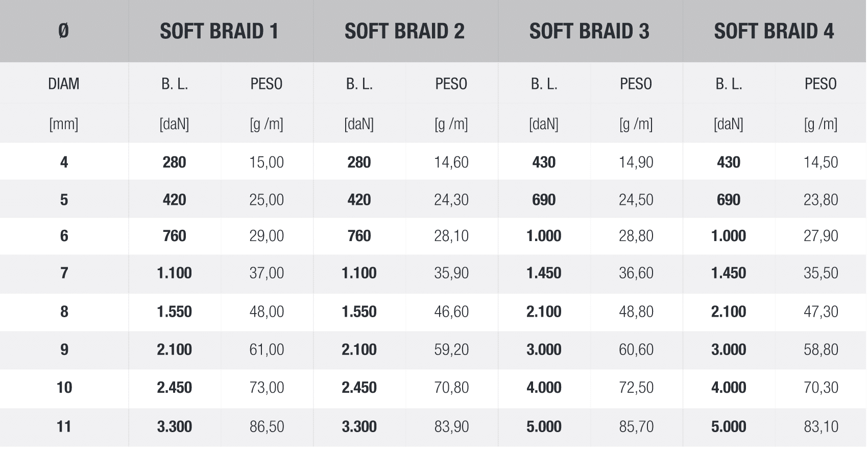868x451 pixels.
Task: Click the Ø diameter symbol header
Action: click(x=64, y=31)
